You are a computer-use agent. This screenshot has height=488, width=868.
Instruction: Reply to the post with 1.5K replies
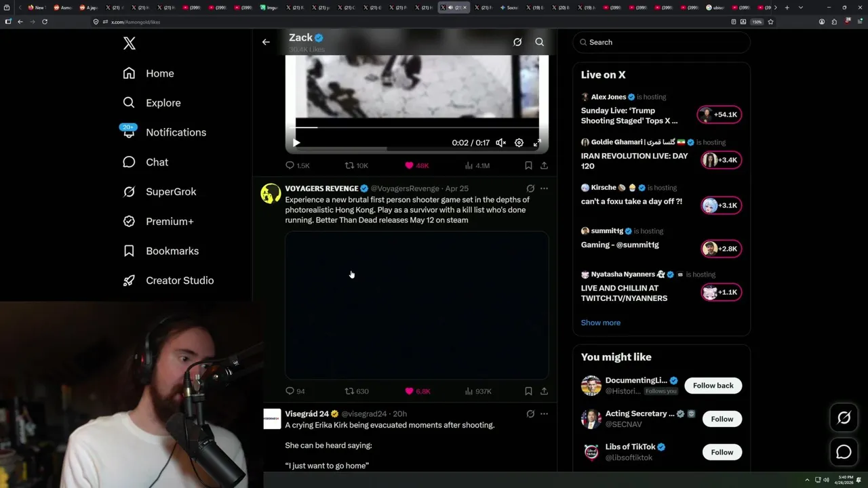tap(298, 165)
